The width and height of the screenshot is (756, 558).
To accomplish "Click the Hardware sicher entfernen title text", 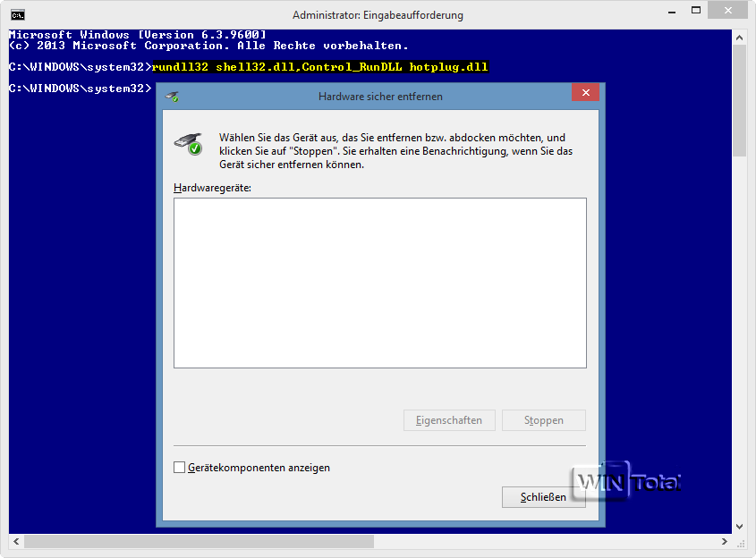I will [x=380, y=97].
